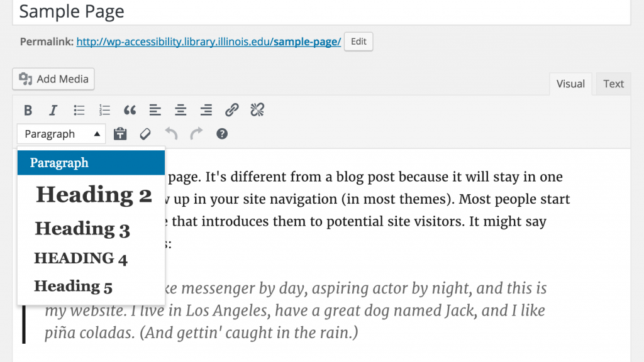
Task: Choose Heading 5 from the format list
Action: click(x=91, y=286)
